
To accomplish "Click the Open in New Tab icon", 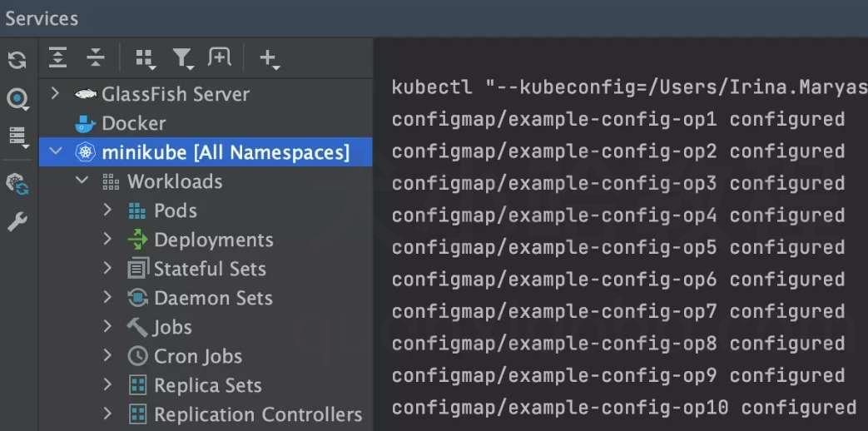I will click(219, 57).
